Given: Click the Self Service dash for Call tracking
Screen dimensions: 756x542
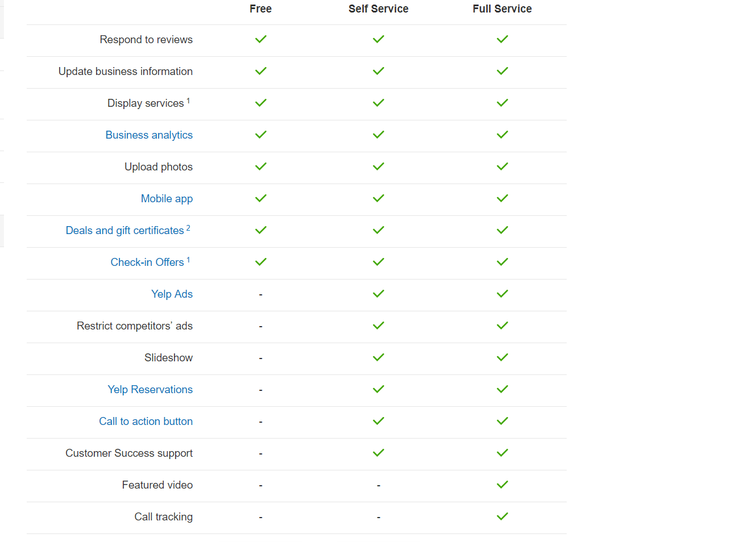Looking at the screenshot, I should (x=379, y=518).
